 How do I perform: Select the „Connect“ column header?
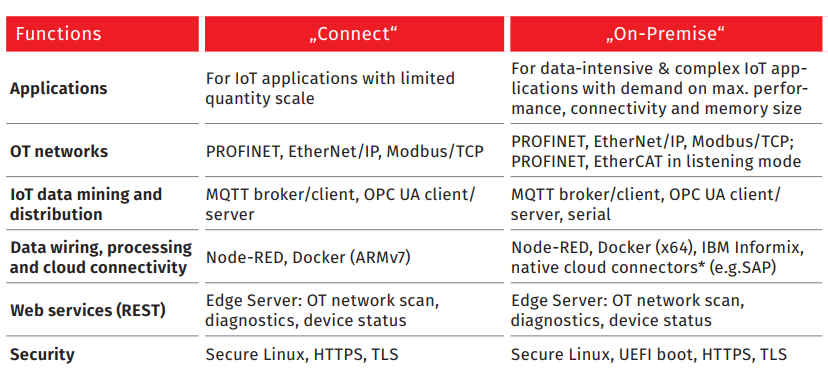pos(354,34)
